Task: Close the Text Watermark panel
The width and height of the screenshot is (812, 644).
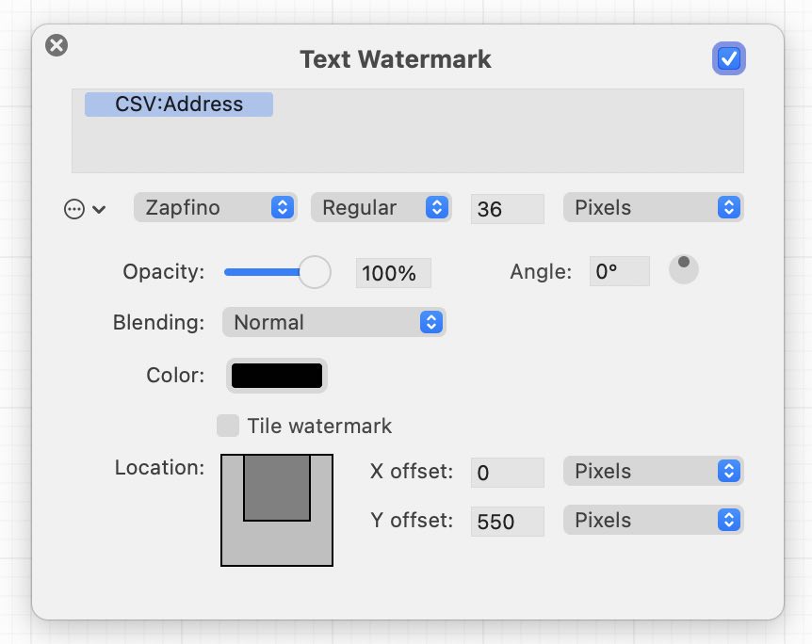Action: pyautogui.click(x=57, y=45)
